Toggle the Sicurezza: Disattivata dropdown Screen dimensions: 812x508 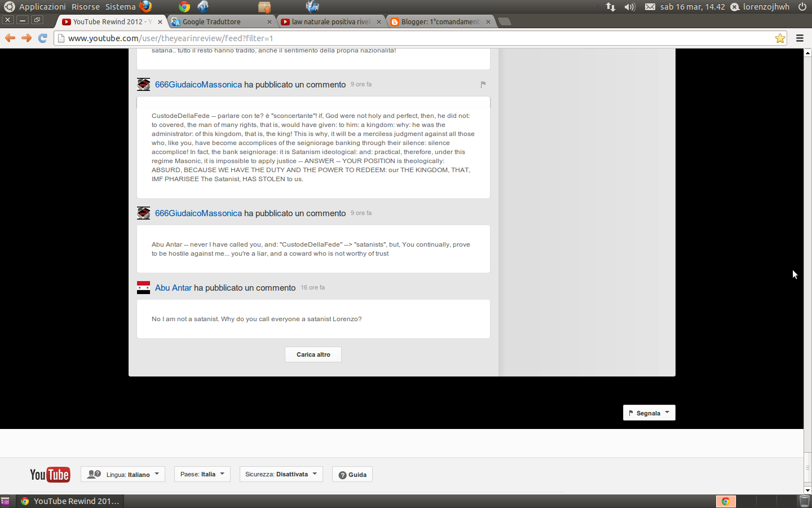click(281, 474)
